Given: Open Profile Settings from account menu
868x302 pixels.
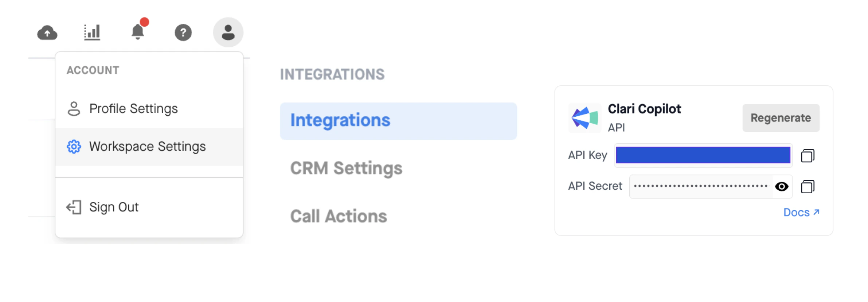Looking at the screenshot, I should [149, 109].
